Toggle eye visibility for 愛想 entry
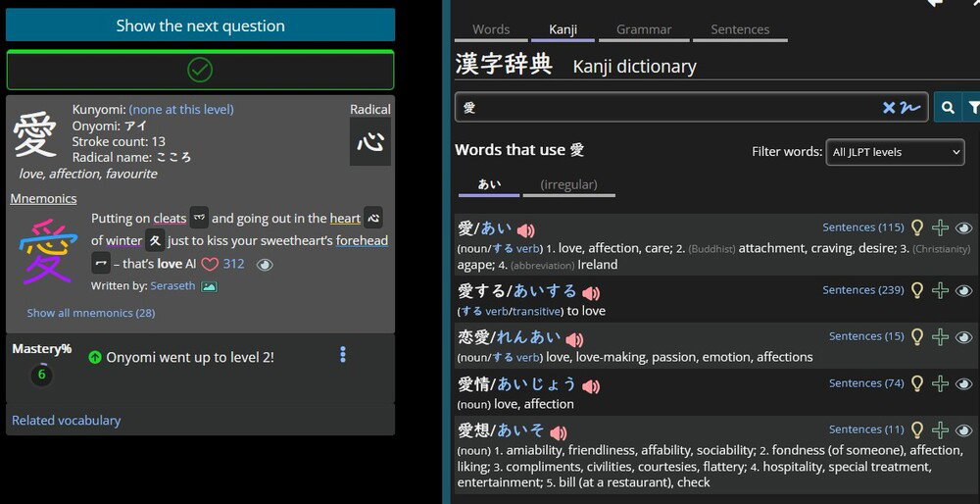Screen dimensions: 980x504 964,429
